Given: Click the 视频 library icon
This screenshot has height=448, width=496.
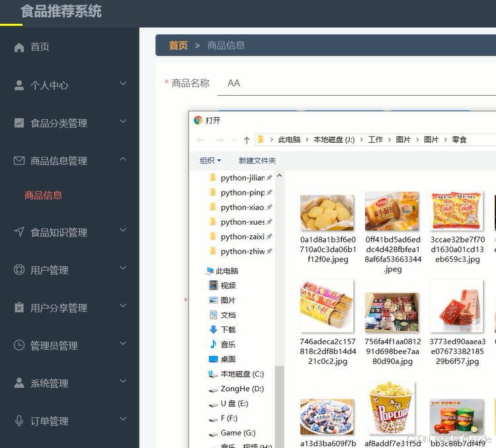Looking at the screenshot, I should coord(214,285).
